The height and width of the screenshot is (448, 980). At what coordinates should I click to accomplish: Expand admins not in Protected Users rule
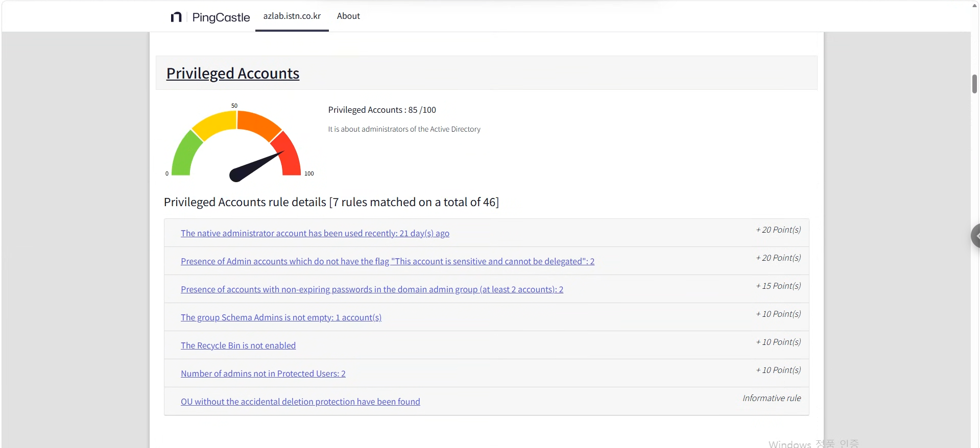pyautogui.click(x=263, y=374)
